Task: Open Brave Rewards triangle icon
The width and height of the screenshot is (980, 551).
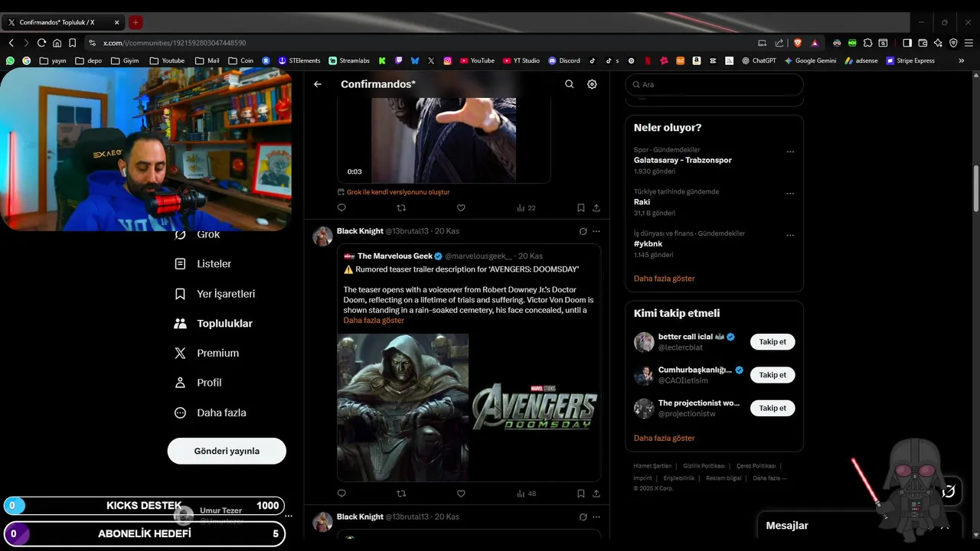Action: pos(815,43)
